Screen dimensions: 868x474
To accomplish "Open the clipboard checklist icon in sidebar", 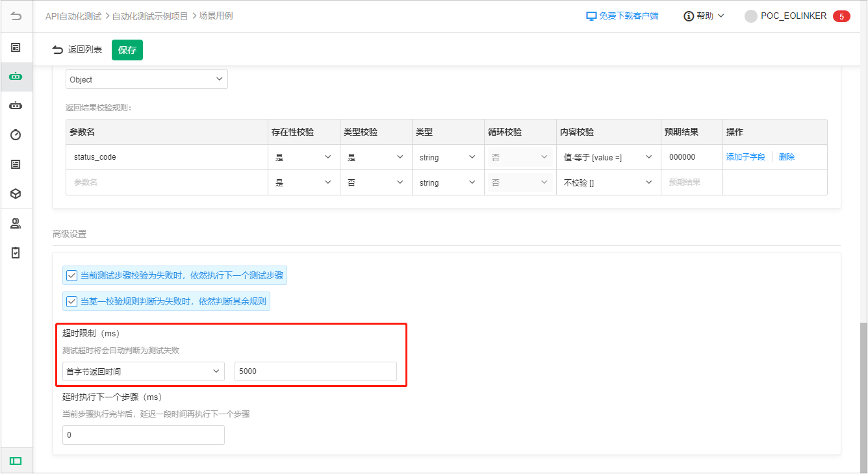I will click(16, 253).
